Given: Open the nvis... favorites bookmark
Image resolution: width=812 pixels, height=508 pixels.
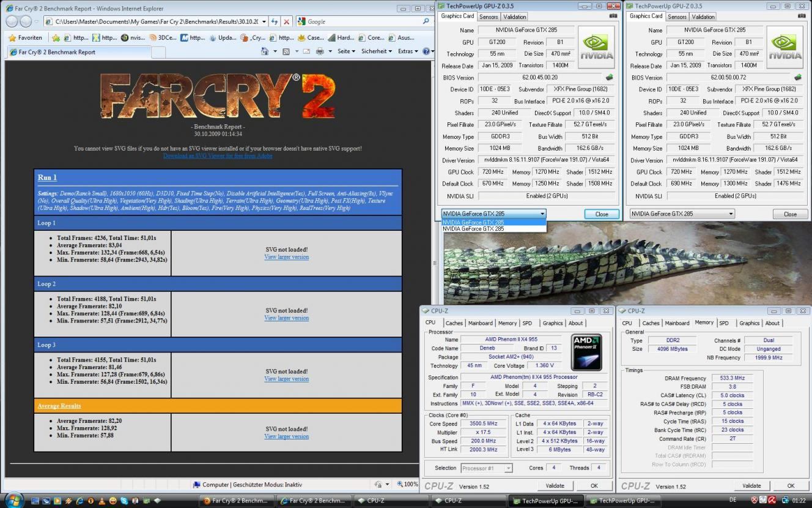Looking at the screenshot, I should click(133, 37).
